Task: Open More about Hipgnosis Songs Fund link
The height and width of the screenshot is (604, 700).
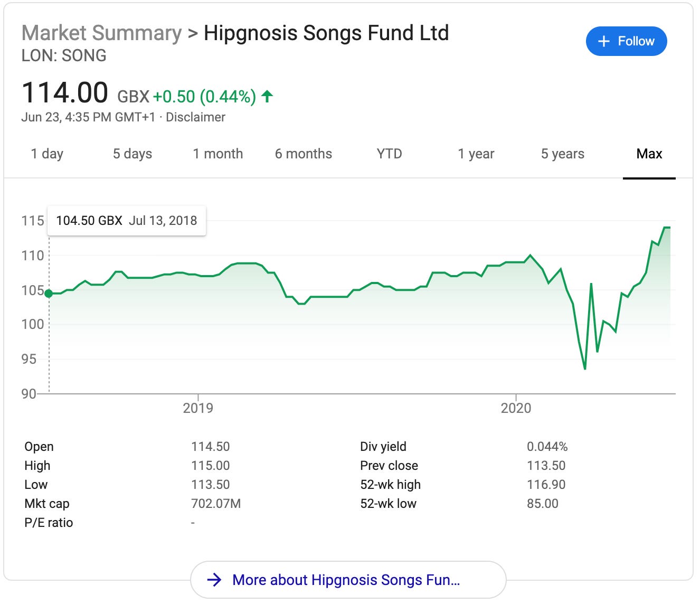Action: (x=348, y=580)
